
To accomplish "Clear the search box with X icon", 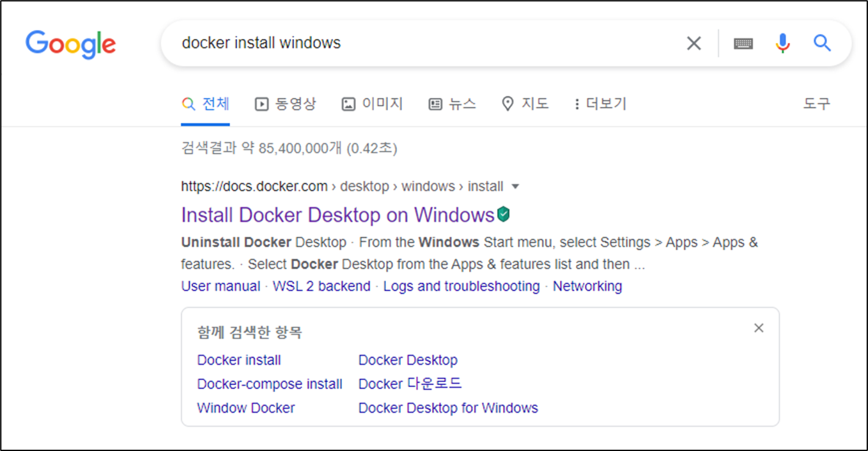I will point(694,44).
